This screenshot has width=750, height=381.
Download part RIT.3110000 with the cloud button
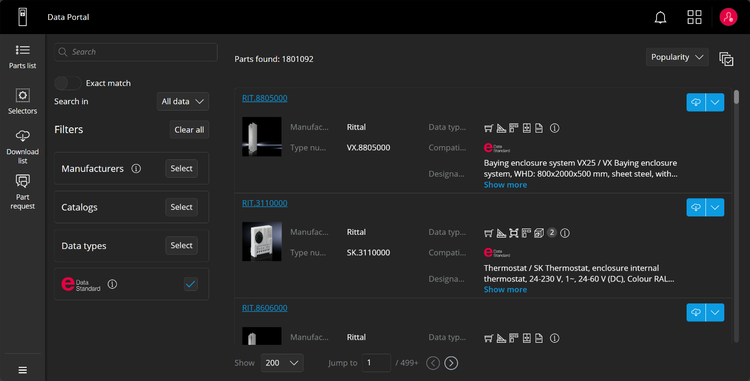click(696, 207)
